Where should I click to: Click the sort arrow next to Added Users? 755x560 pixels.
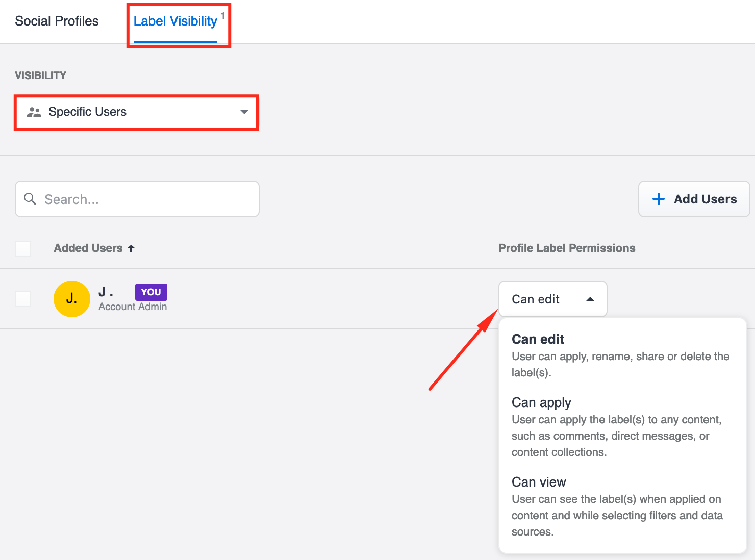(x=131, y=248)
